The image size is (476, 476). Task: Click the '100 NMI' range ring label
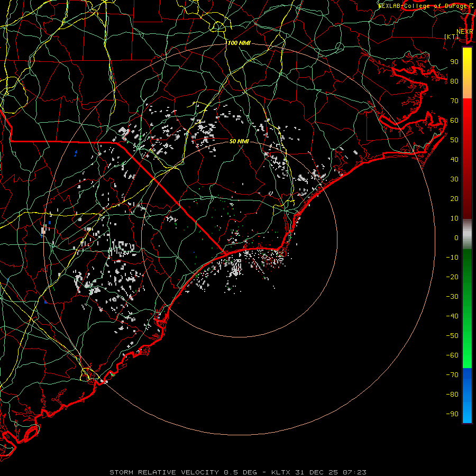pyautogui.click(x=239, y=43)
